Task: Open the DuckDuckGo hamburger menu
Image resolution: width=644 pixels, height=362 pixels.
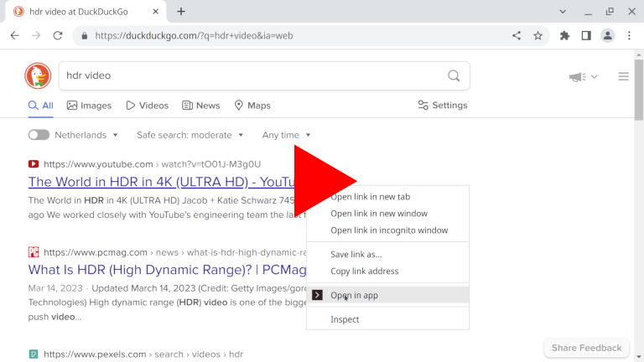Action: [x=624, y=77]
